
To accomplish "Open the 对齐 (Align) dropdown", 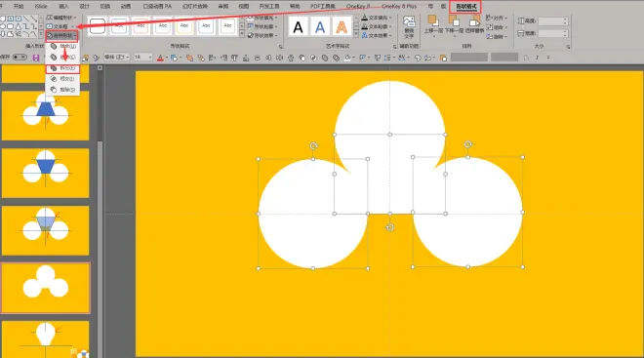I will click(x=497, y=19).
